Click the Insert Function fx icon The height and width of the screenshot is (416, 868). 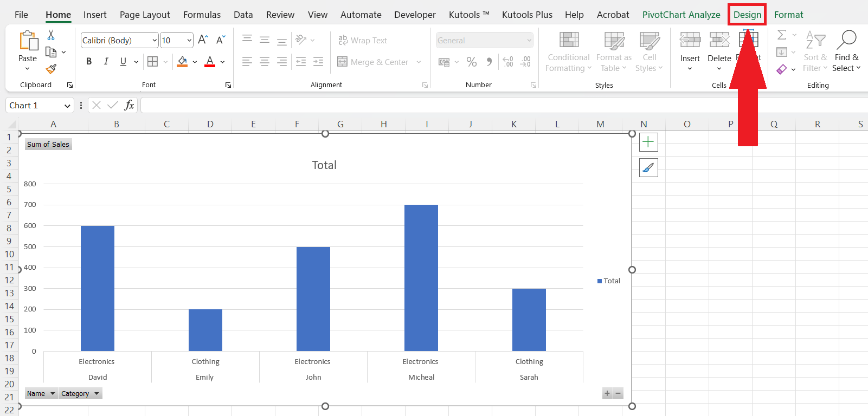point(129,105)
